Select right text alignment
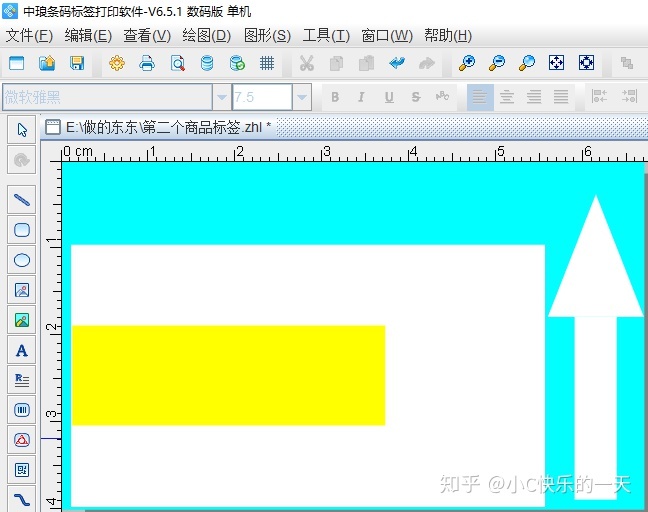Screen dimensions: 648x512 coord(534,97)
